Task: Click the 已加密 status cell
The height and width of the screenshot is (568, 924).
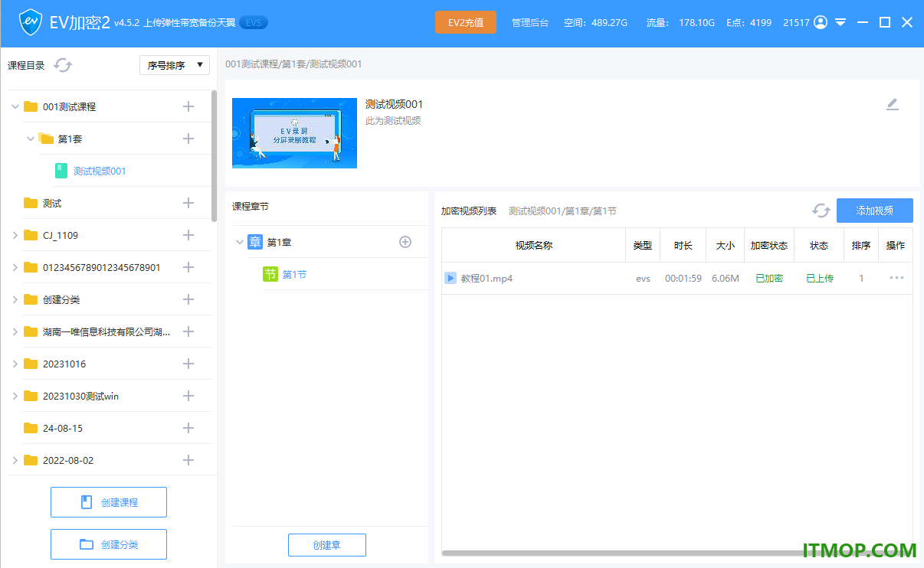Action: click(x=769, y=278)
